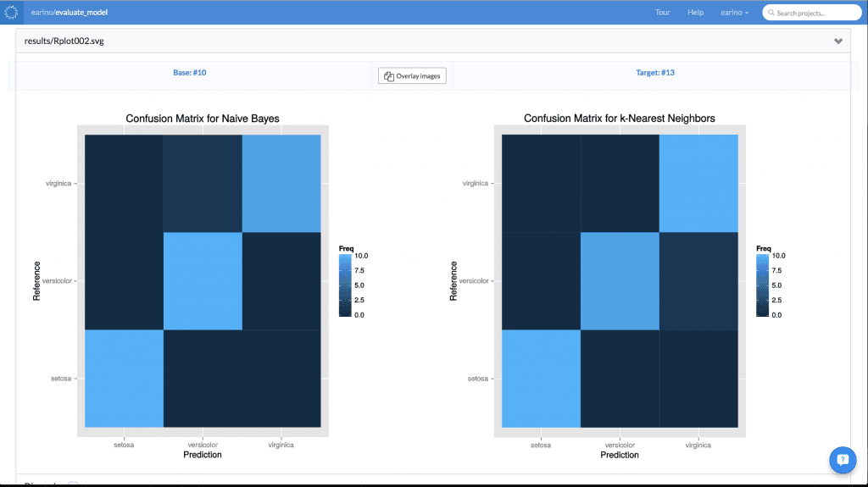
Task: Focus the Search projects input field
Action: [x=811, y=13]
